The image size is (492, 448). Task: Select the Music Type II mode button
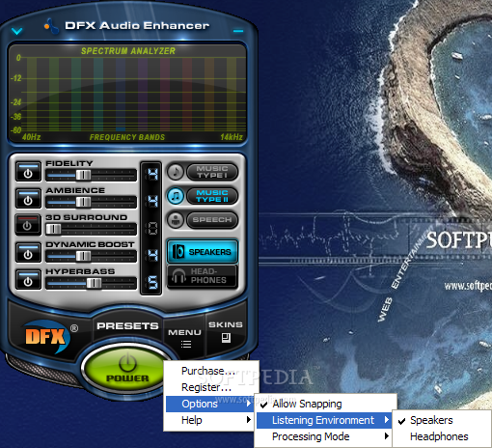click(x=212, y=196)
